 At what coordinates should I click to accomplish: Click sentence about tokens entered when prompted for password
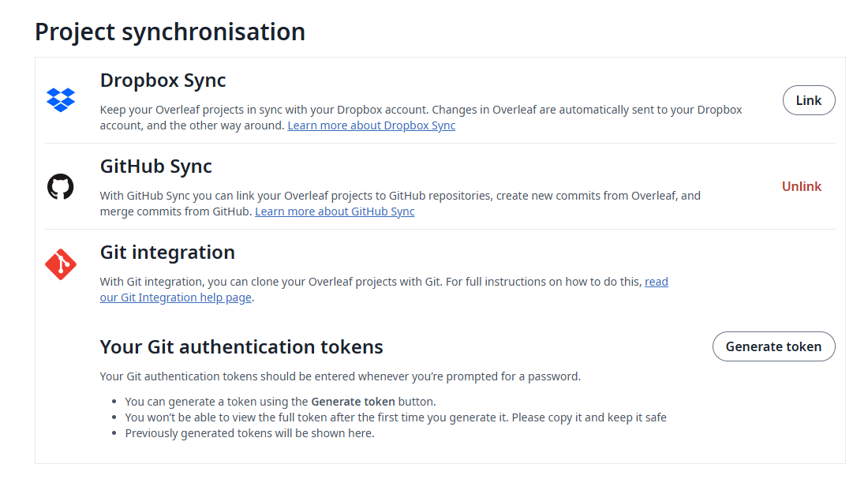click(340, 376)
